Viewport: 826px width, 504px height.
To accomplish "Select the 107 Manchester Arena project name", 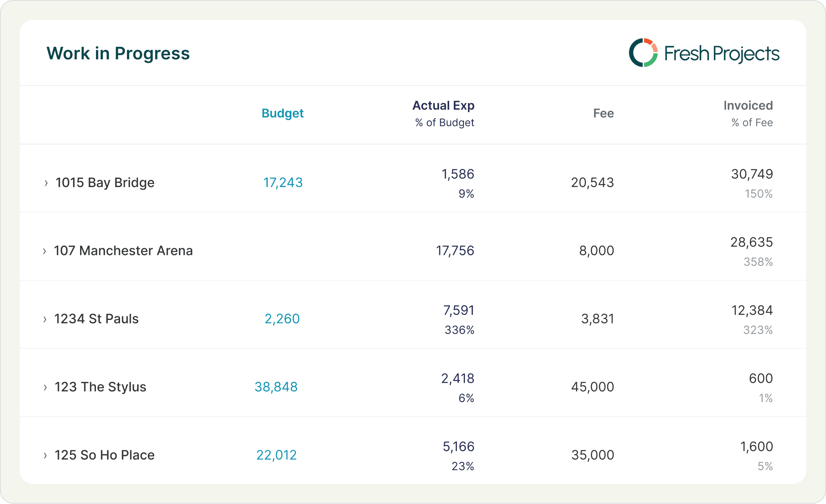I will coord(123,251).
